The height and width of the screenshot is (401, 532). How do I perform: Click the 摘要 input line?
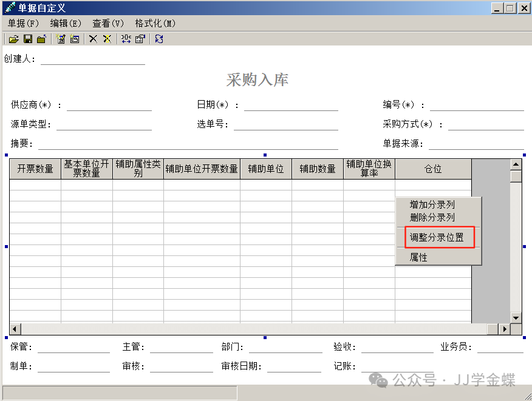click(x=188, y=144)
